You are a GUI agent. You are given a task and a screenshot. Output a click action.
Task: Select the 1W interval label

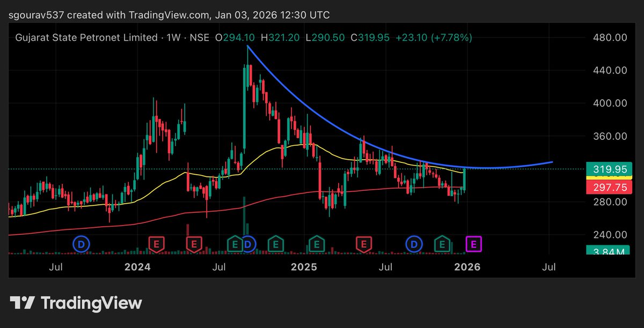174,38
